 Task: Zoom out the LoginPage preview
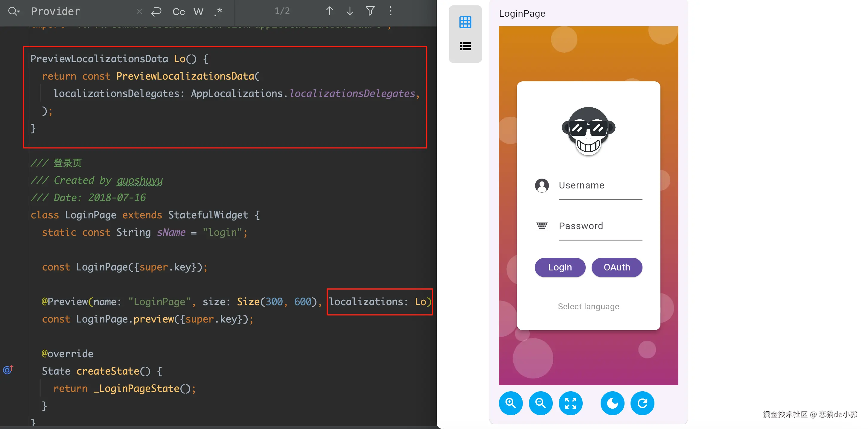[540, 403]
